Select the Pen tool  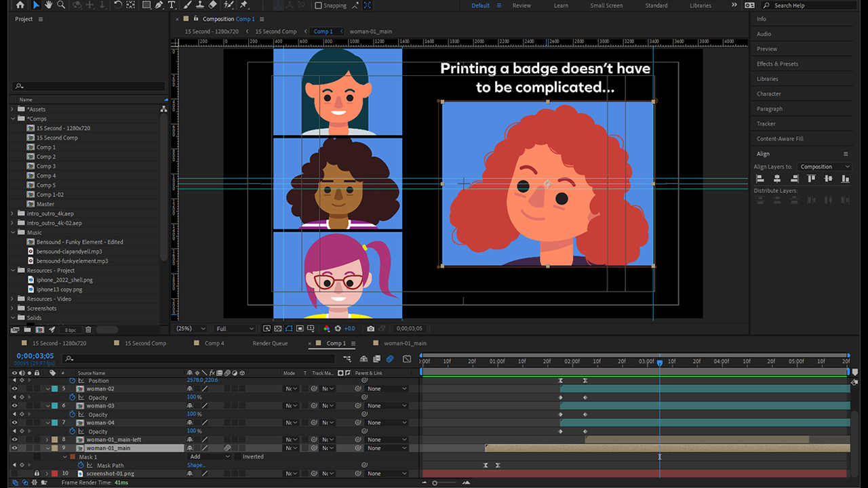(x=159, y=5)
